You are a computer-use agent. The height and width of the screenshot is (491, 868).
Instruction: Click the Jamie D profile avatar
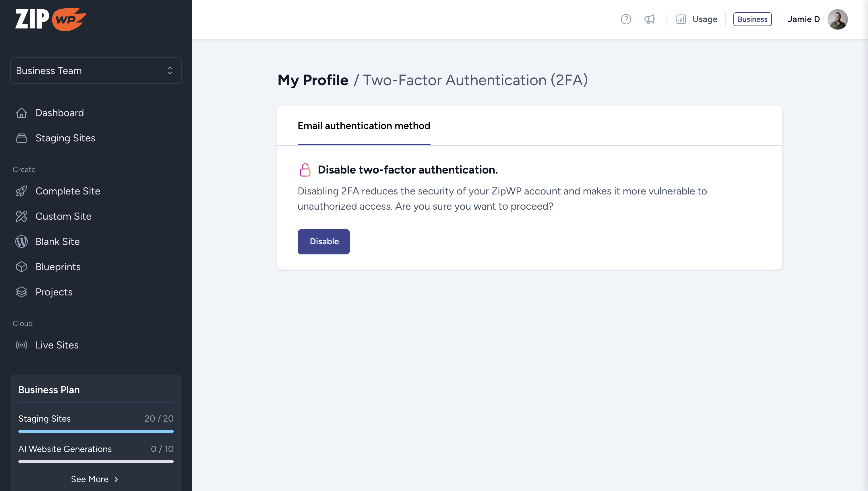point(837,19)
